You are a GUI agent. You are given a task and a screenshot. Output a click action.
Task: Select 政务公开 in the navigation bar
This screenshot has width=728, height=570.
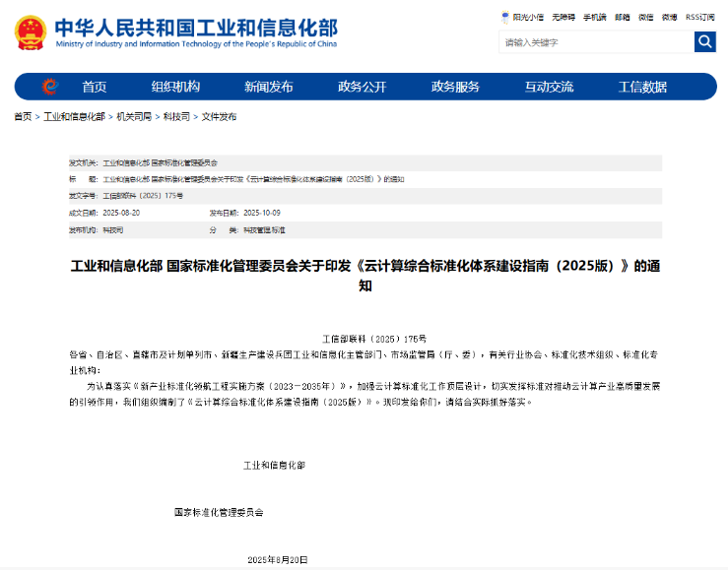pyautogui.click(x=362, y=87)
